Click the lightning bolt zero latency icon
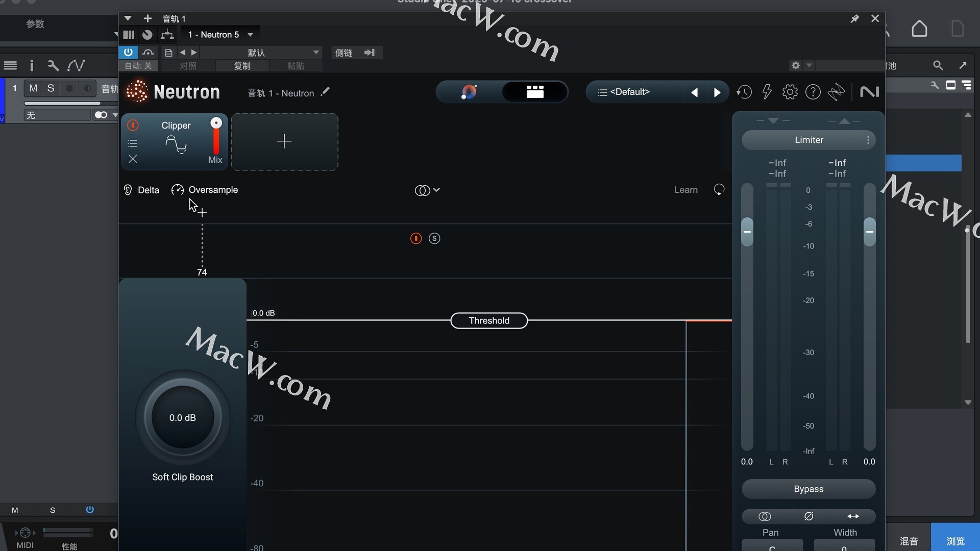This screenshot has width=980, height=551. pos(767,92)
